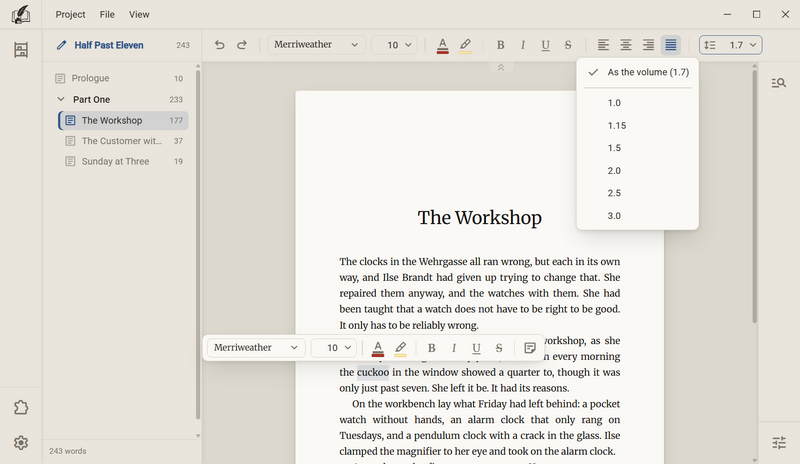
Task: Undo the last edit
Action: pyautogui.click(x=219, y=45)
